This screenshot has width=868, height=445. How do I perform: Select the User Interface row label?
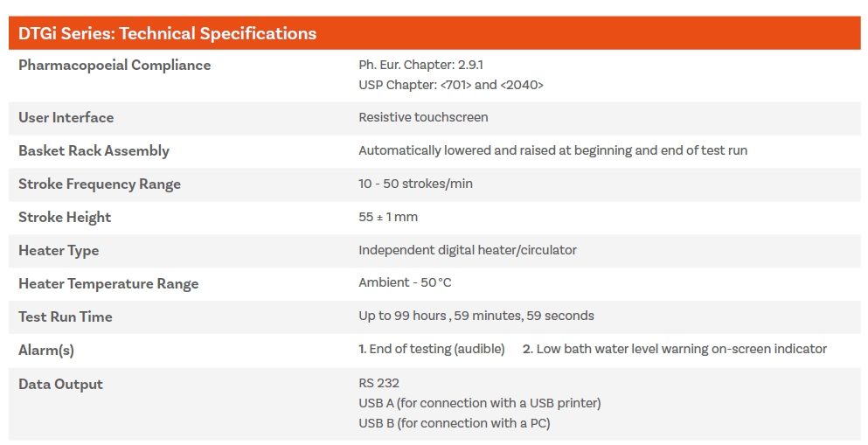click(x=66, y=117)
